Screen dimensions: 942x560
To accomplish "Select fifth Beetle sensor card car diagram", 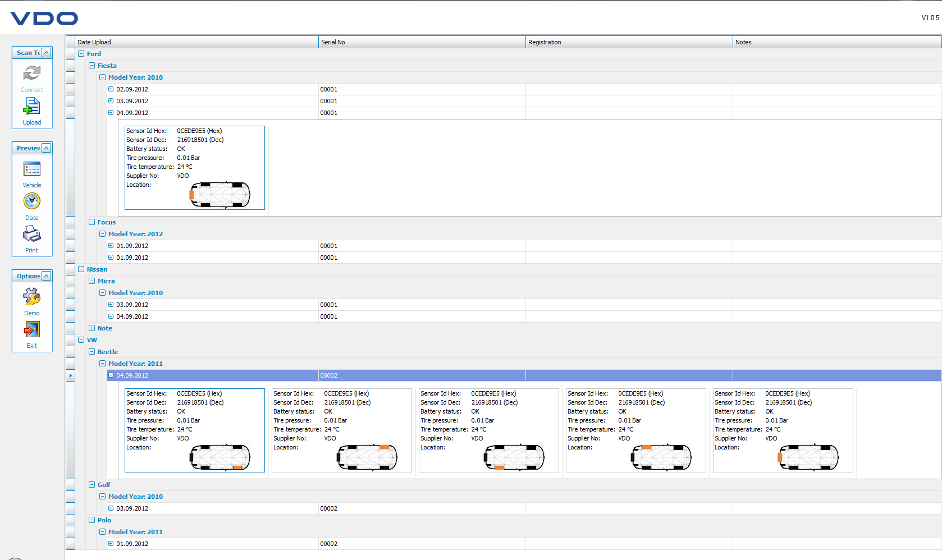I will 808,457.
